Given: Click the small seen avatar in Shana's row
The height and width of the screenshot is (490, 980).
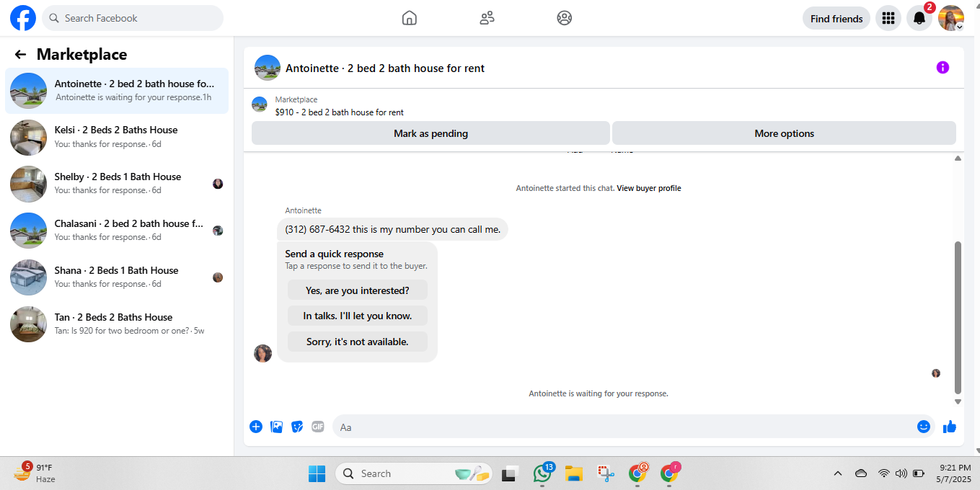Looking at the screenshot, I should coord(218,277).
